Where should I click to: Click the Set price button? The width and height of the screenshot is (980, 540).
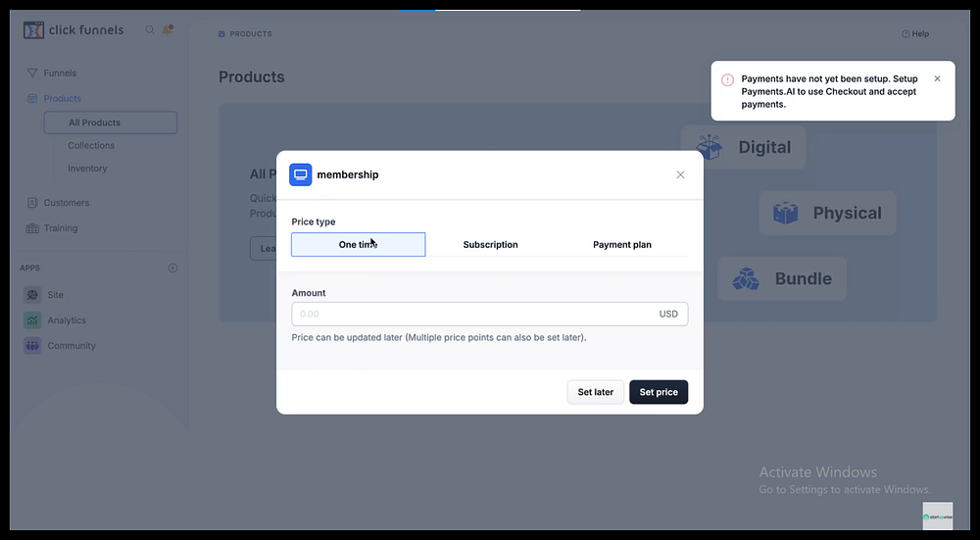(x=659, y=392)
